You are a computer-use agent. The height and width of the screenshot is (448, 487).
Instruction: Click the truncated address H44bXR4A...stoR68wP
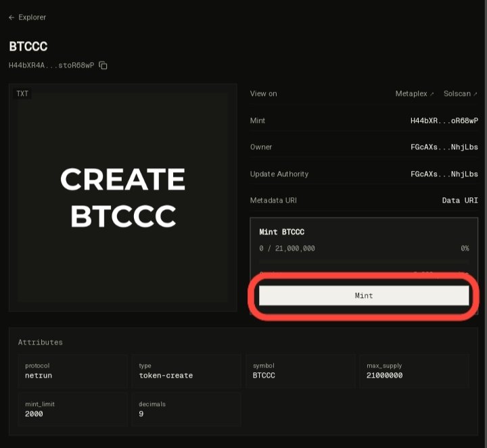(51, 66)
